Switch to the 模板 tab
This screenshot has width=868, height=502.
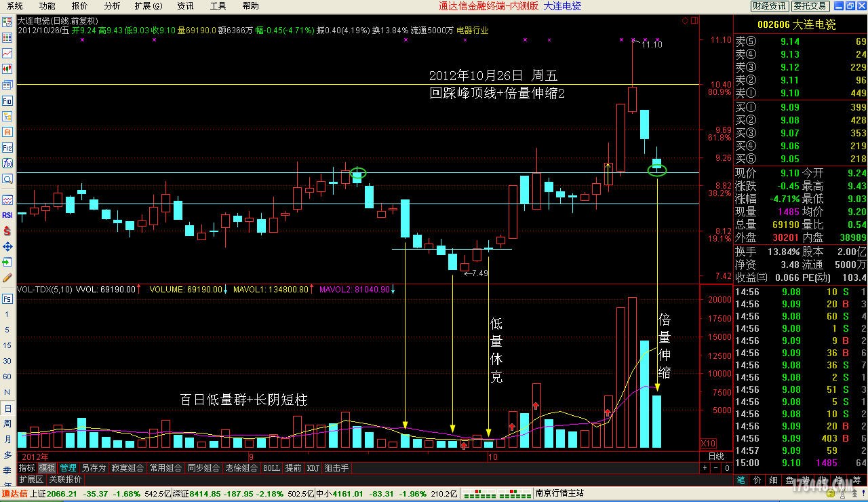click(47, 468)
